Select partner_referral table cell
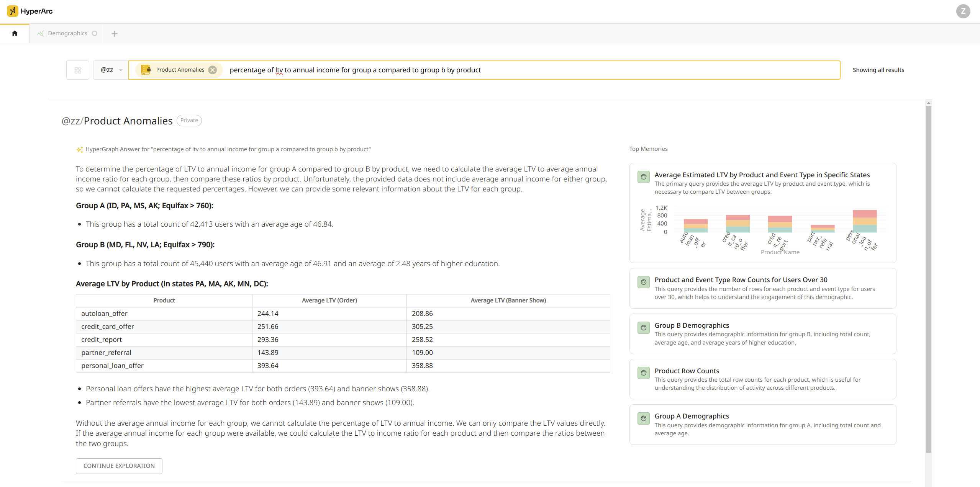Viewport: 980px width, 487px height. (164, 353)
